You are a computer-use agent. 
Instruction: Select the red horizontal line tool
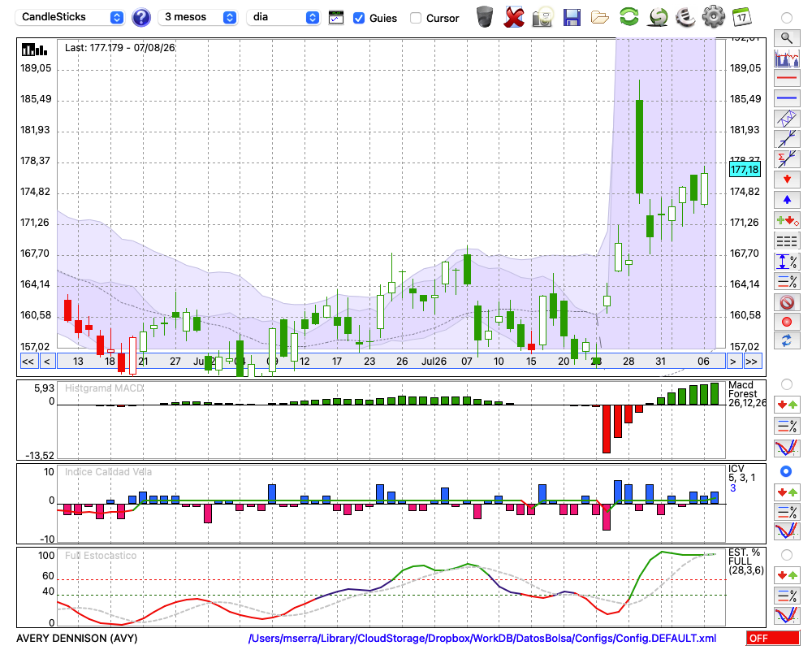click(x=787, y=78)
